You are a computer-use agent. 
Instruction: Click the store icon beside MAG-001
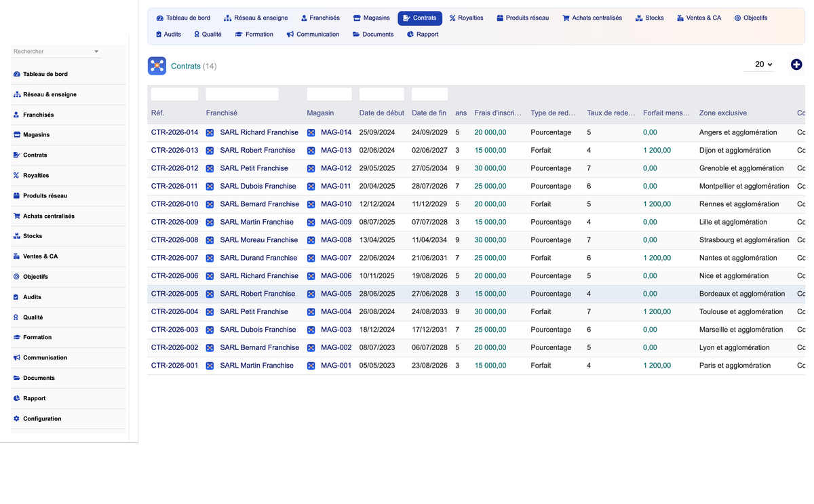click(311, 366)
